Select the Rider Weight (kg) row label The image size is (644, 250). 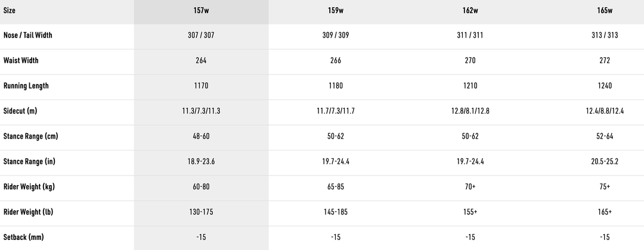point(29,187)
